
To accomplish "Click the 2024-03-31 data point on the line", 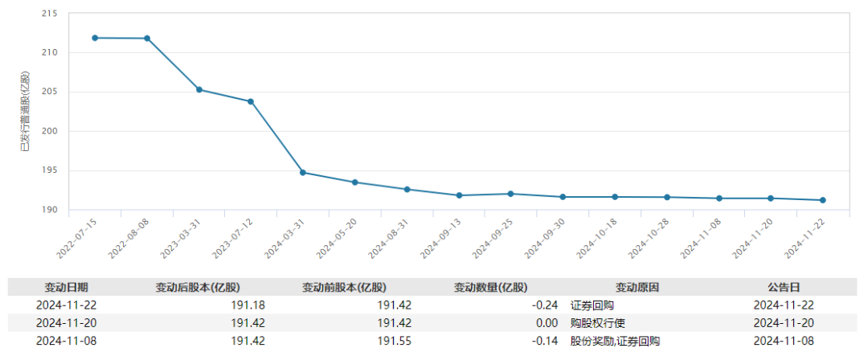I will point(303,172).
